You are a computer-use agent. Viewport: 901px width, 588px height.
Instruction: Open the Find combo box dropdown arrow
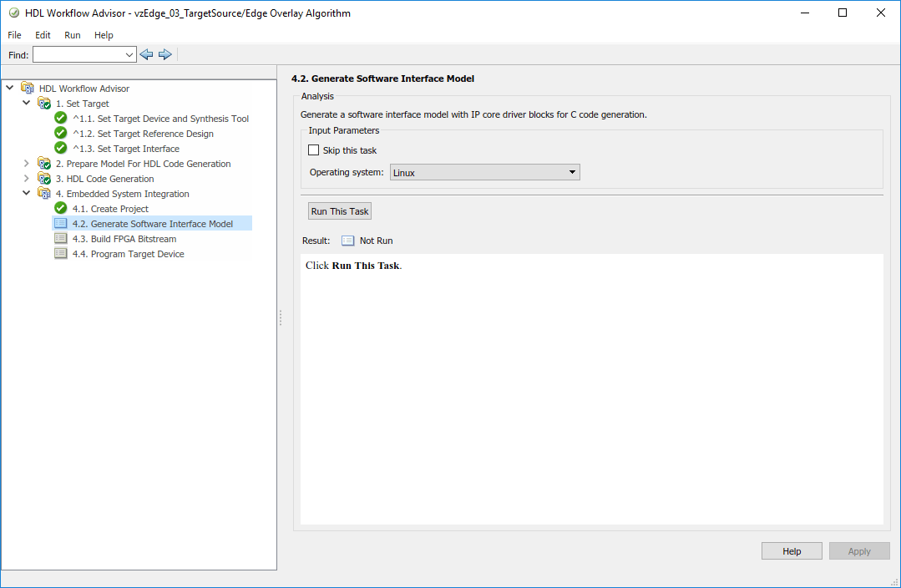pyautogui.click(x=129, y=54)
